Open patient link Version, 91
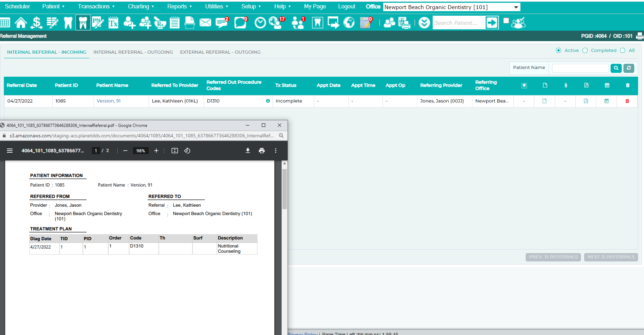Screen dimensions: 644x335 click(109, 101)
